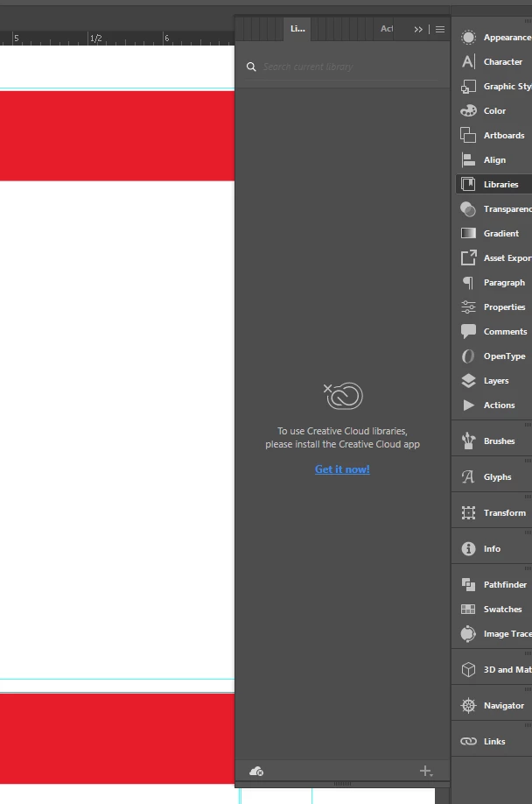The height and width of the screenshot is (804, 532).
Task: Open the Swatches panel icon
Action: click(x=468, y=610)
